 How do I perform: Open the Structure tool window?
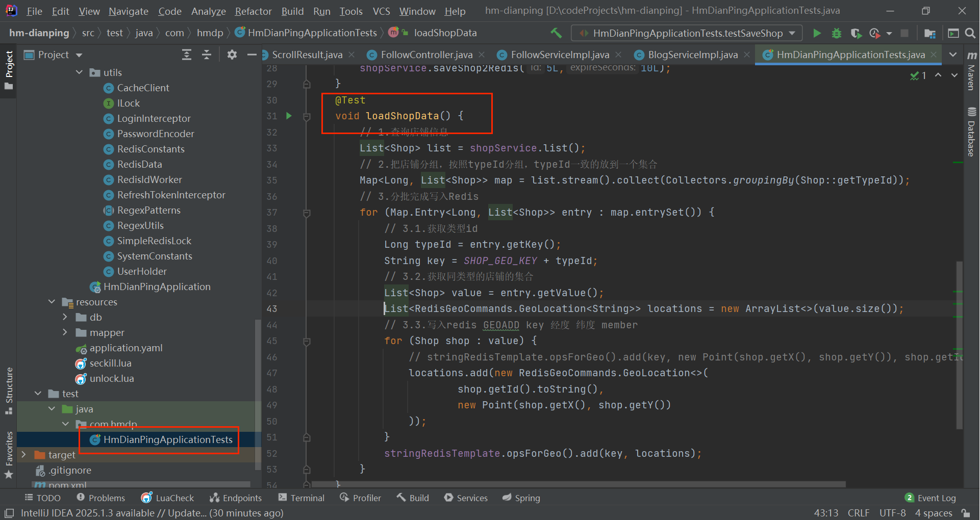point(9,391)
